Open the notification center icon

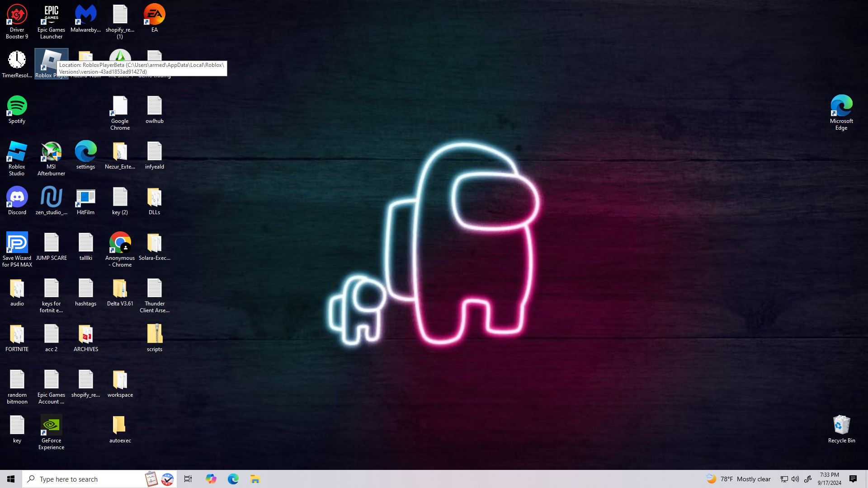pyautogui.click(x=853, y=479)
